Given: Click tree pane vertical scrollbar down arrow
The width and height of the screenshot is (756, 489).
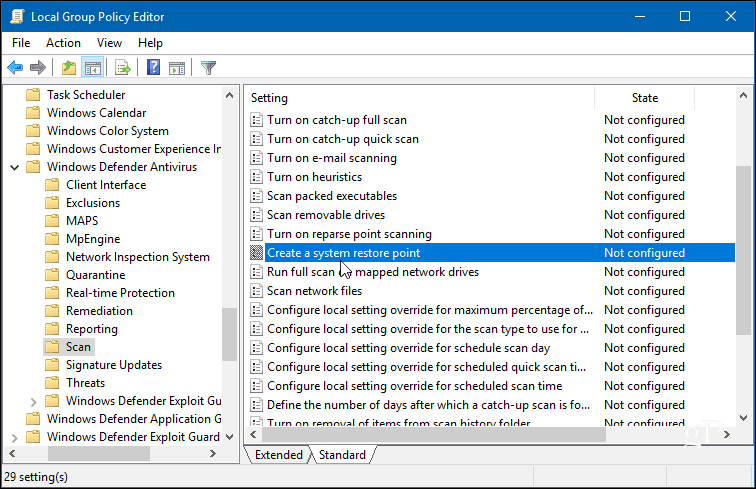Looking at the screenshot, I should (x=230, y=437).
